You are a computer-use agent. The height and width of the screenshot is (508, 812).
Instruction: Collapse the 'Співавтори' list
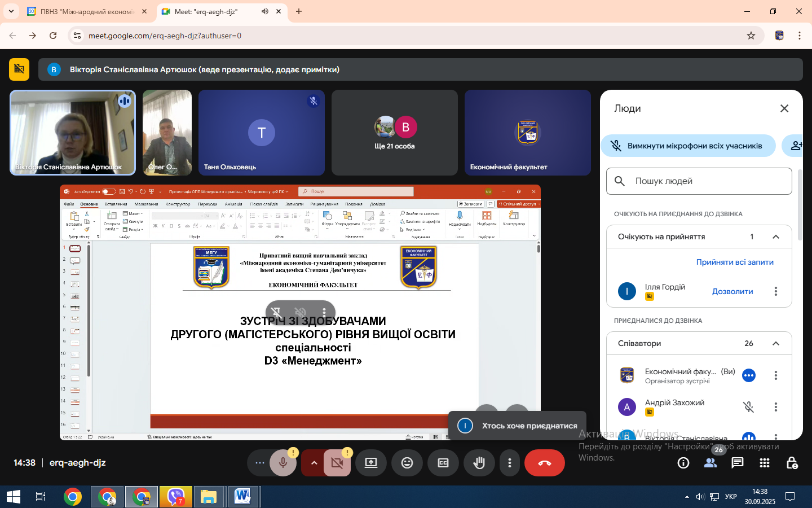[776, 343]
